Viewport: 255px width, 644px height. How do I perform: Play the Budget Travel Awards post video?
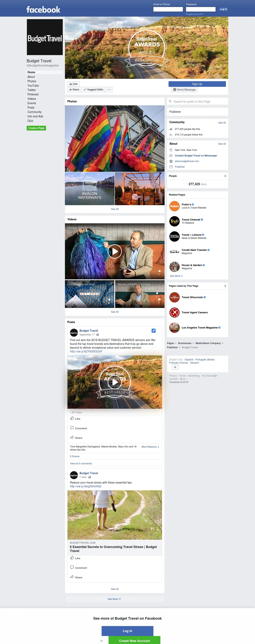[x=115, y=382]
